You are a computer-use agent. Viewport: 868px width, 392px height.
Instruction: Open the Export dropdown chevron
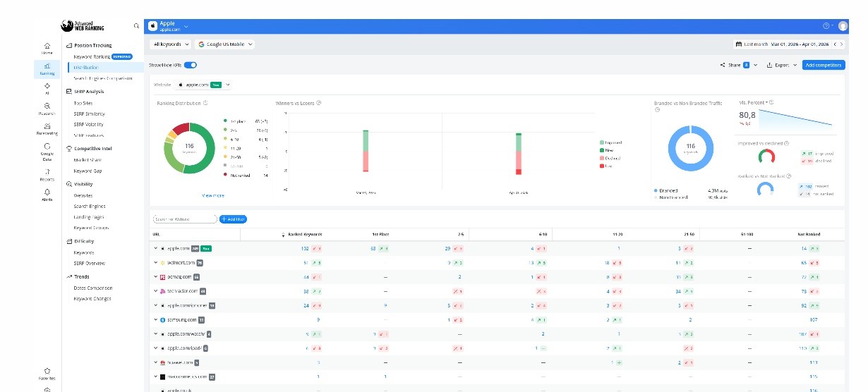[795, 65]
